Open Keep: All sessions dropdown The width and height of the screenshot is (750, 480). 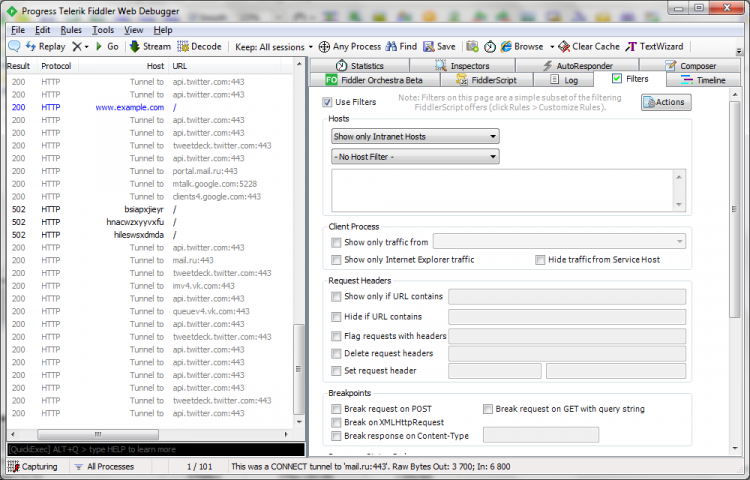point(274,47)
